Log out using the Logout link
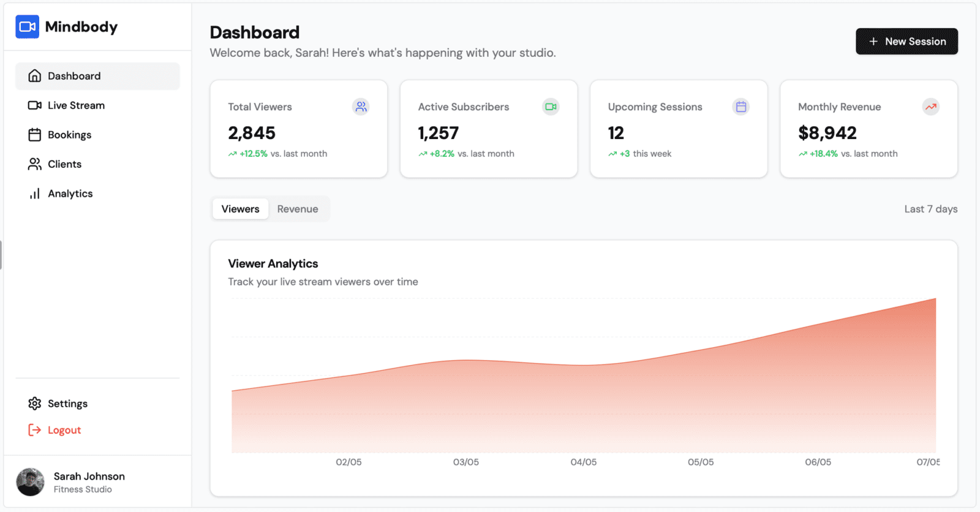The height and width of the screenshot is (512, 980). pyautogui.click(x=64, y=430)
